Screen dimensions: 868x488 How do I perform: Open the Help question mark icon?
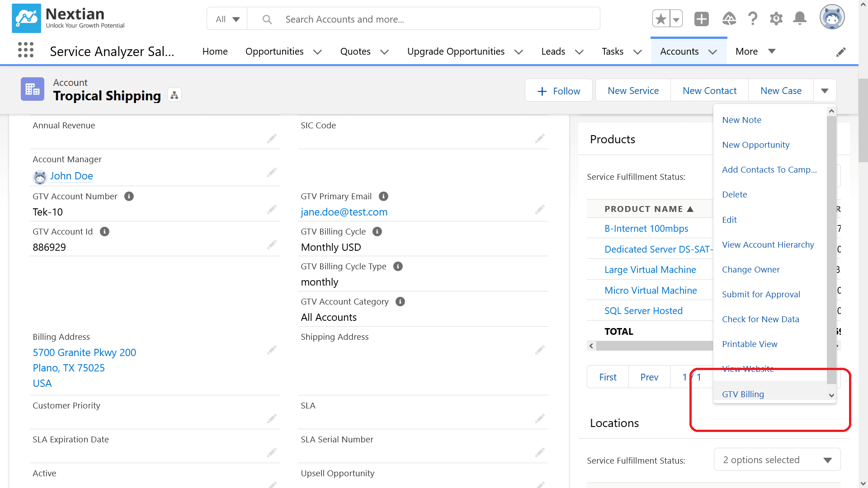click(753, 19)
